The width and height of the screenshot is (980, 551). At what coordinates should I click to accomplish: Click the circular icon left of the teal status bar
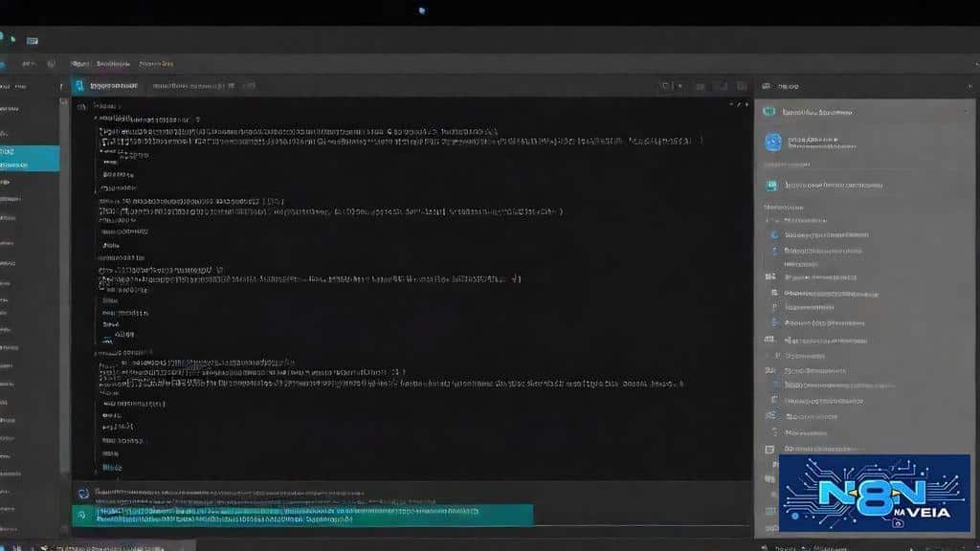(83, 494)
